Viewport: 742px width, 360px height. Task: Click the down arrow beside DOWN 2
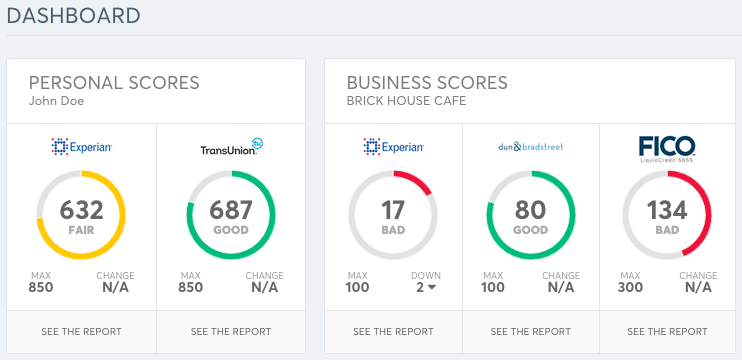pyautogui.click(x=431, y=288)
